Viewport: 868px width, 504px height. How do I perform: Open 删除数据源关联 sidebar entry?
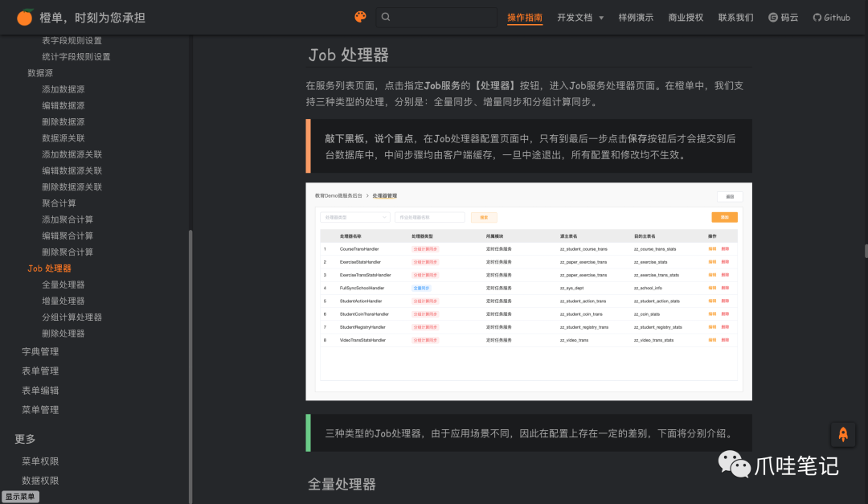tap(72, 186)
